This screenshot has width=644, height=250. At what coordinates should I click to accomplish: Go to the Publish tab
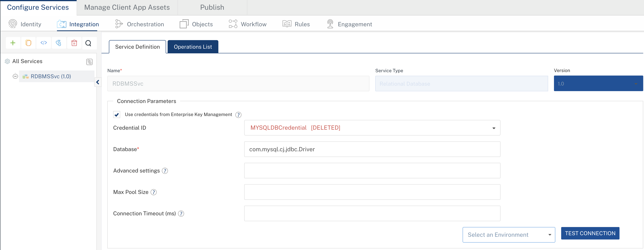click(x=212, y=8)
